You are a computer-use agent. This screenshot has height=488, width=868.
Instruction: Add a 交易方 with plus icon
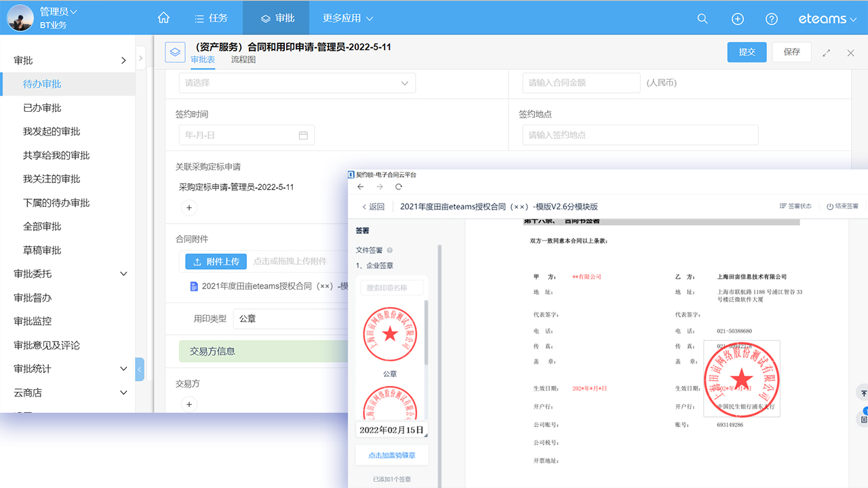pos(189,405)
